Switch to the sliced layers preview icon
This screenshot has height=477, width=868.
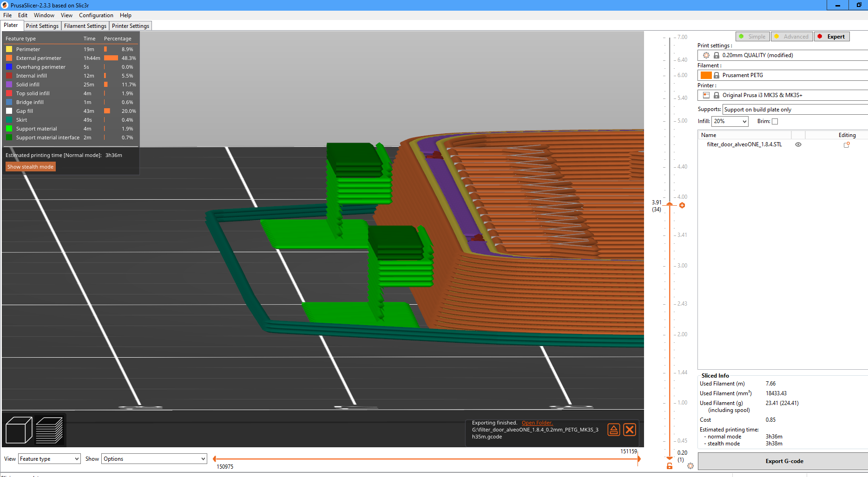point(49,430)
